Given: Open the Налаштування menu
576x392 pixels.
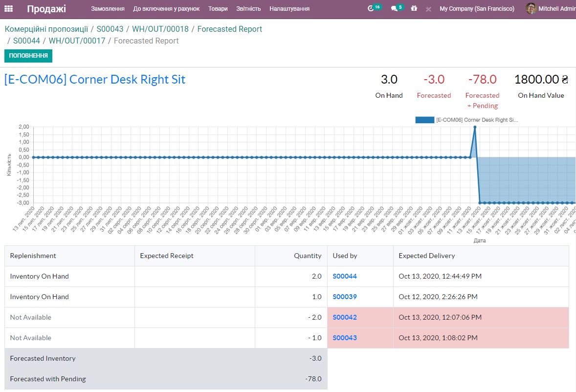Looking at the screenshot, I should click(x=289, y=9).
